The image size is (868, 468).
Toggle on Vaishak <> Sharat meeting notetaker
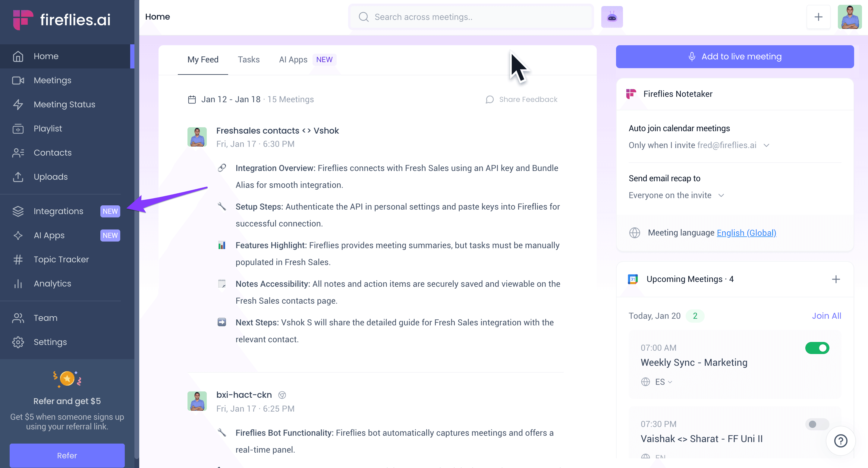[x=817, y=424]
